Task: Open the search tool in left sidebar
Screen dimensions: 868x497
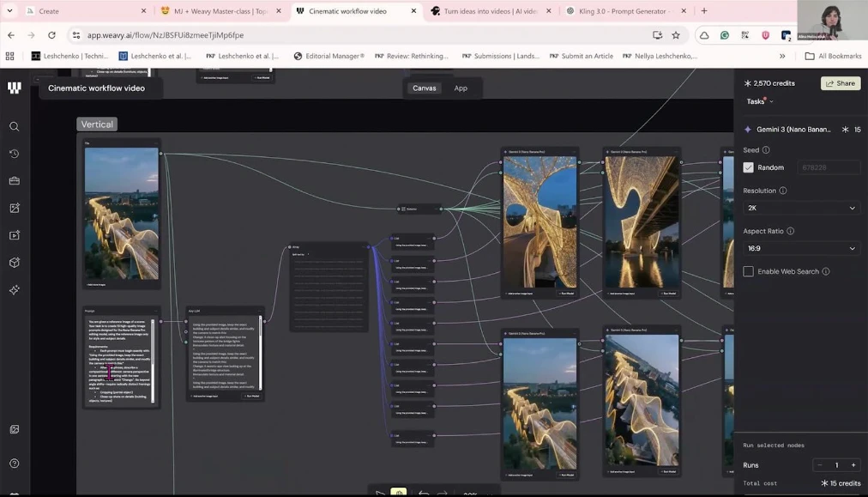Action: 15,126
